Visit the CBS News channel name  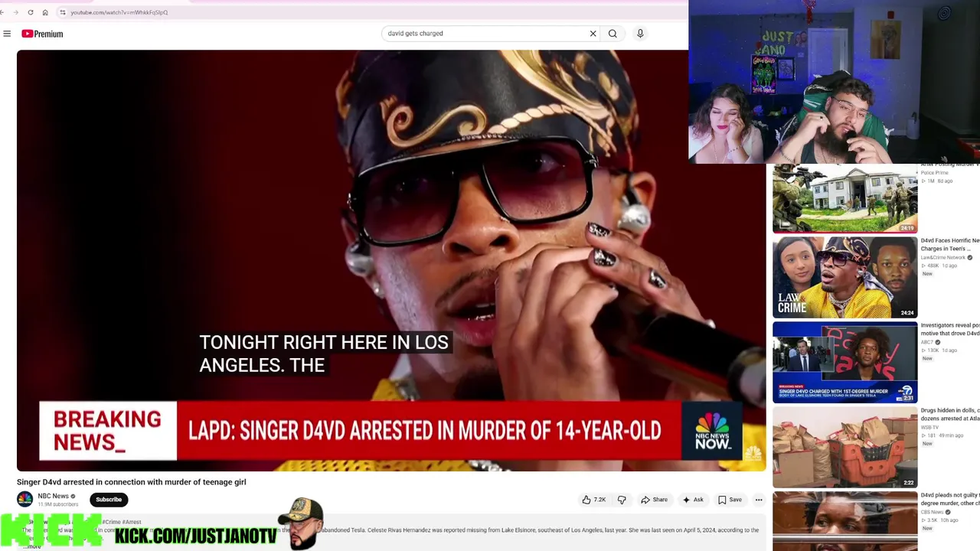(932, 513)
